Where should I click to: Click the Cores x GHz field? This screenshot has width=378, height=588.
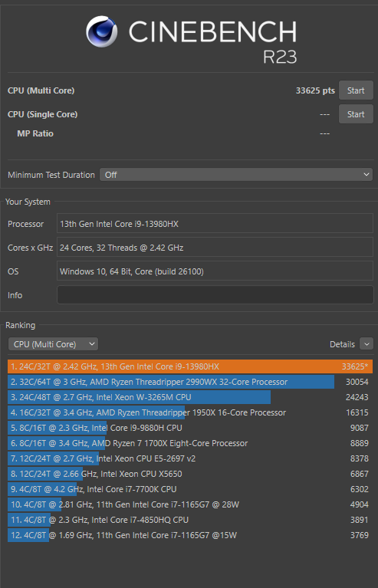tap(215, 248)
